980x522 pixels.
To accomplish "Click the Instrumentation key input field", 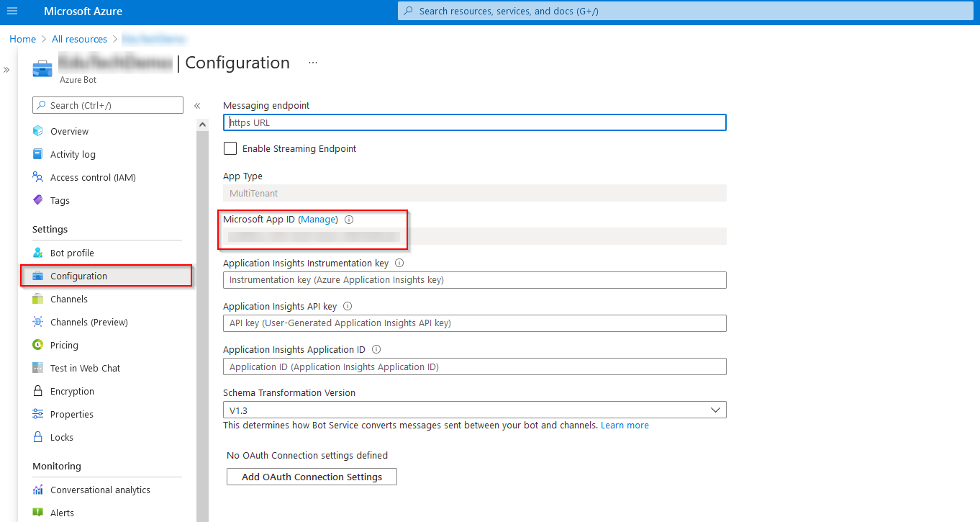I will (475, 280).
